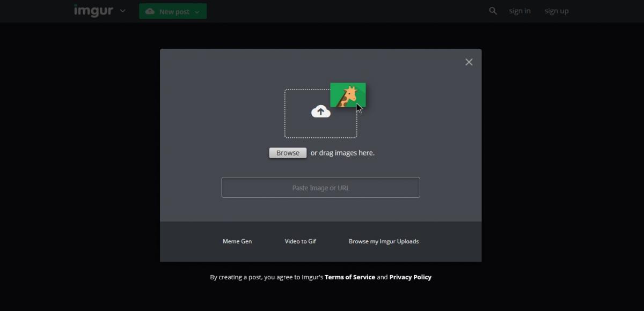
Task: Open Meme Gen
Action: 237,241
